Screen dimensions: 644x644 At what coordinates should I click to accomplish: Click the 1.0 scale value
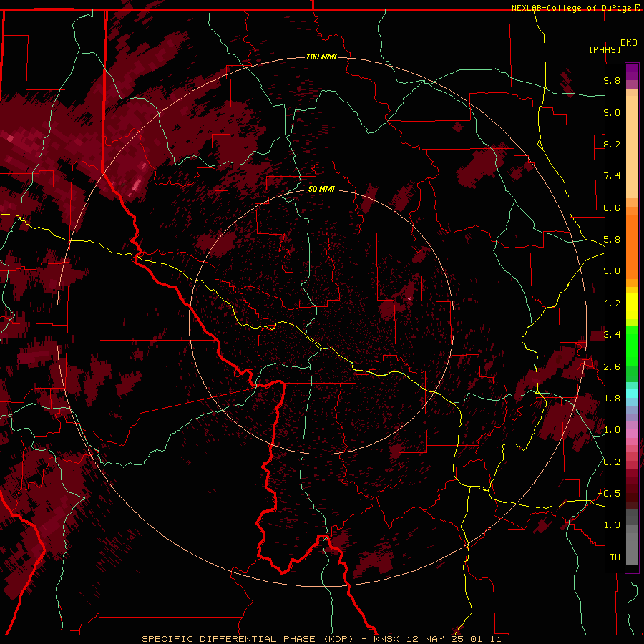click(x=612, y=430)
